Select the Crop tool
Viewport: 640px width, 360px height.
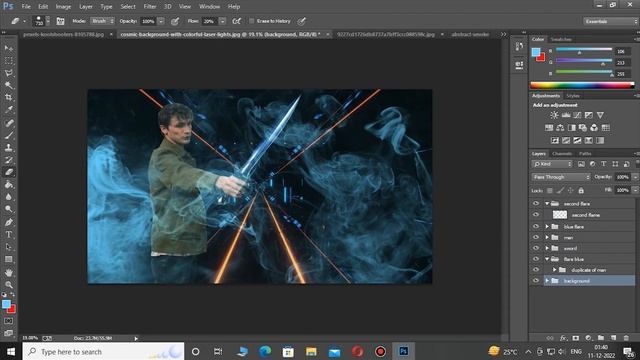click(9, 97)
